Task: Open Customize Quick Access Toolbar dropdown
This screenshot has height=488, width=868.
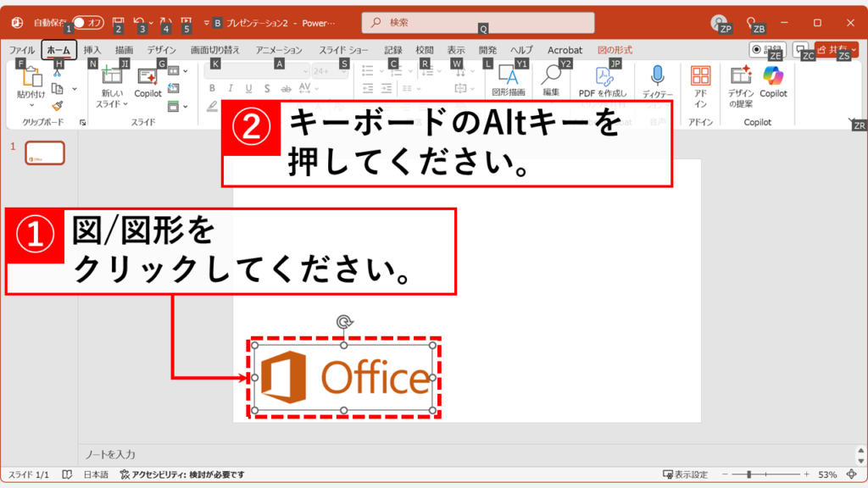Action: pyautogui.click(x=206, y=23)
